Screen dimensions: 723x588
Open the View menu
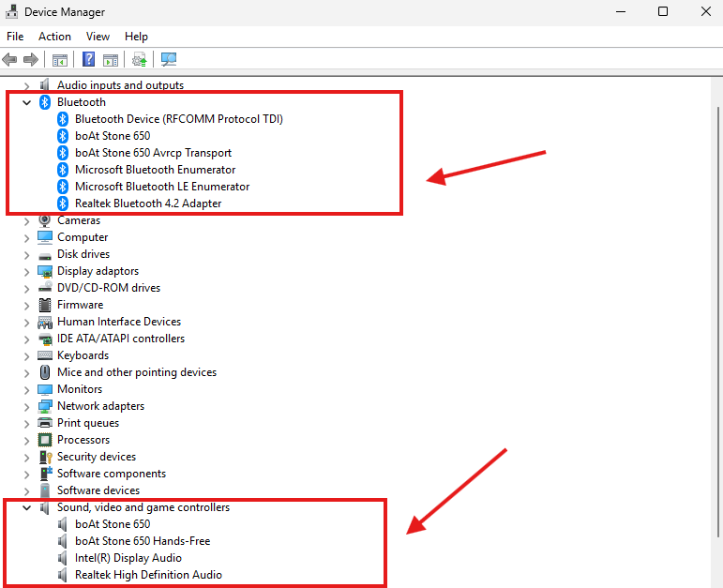click(x=98, y=37)
